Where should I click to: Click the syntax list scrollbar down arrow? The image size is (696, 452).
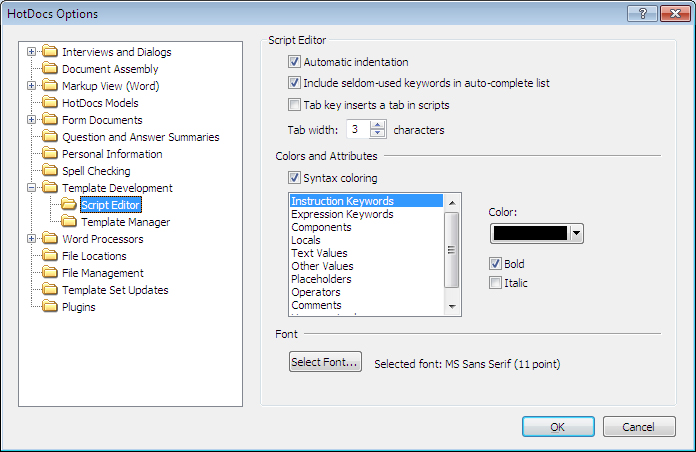point(452,306)
